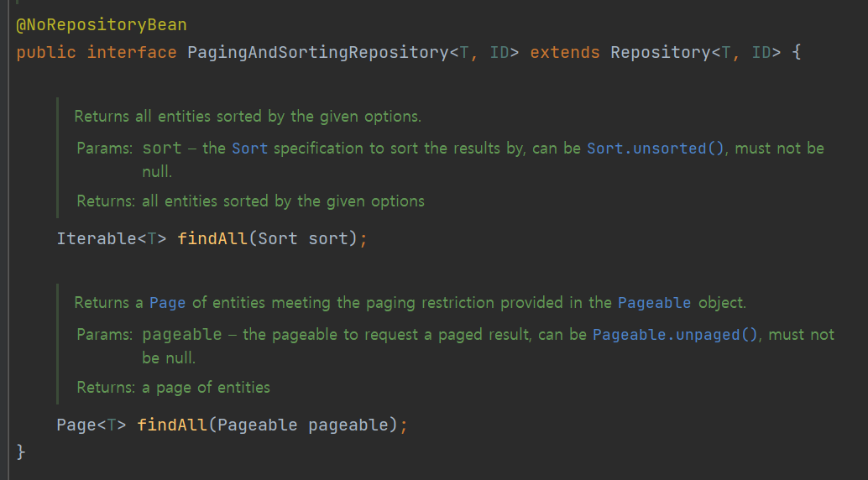The width and height of the screenshot is (868, 480).
Task: Click the closing brace of the interface
Action: click(21, 451)
